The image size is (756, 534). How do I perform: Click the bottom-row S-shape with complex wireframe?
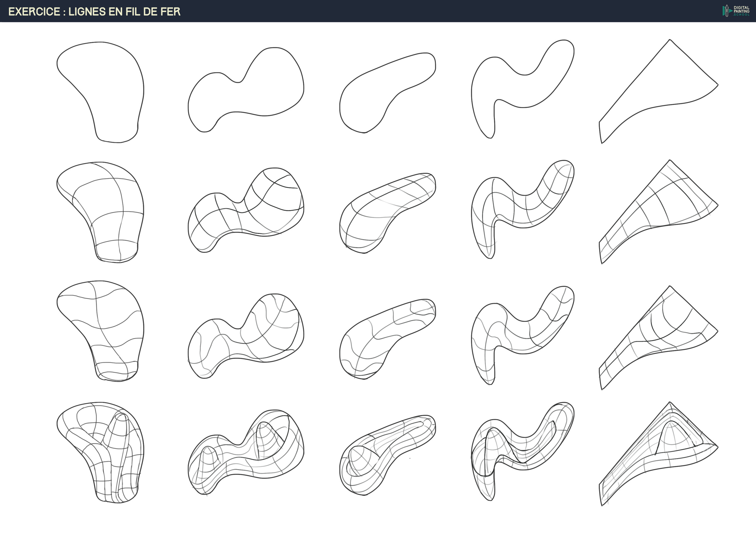pyautogui.click(x=523, y=452)
